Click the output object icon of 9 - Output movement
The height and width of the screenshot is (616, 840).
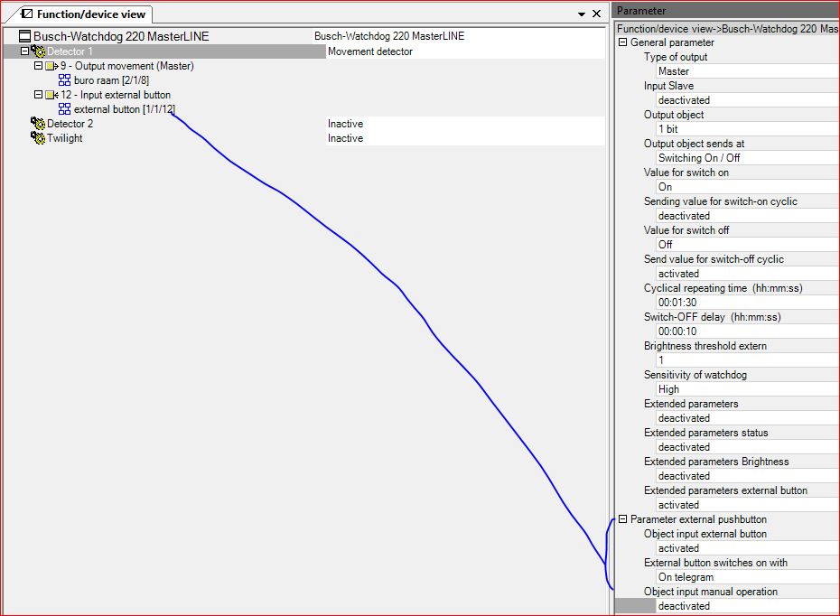(52, 66)
